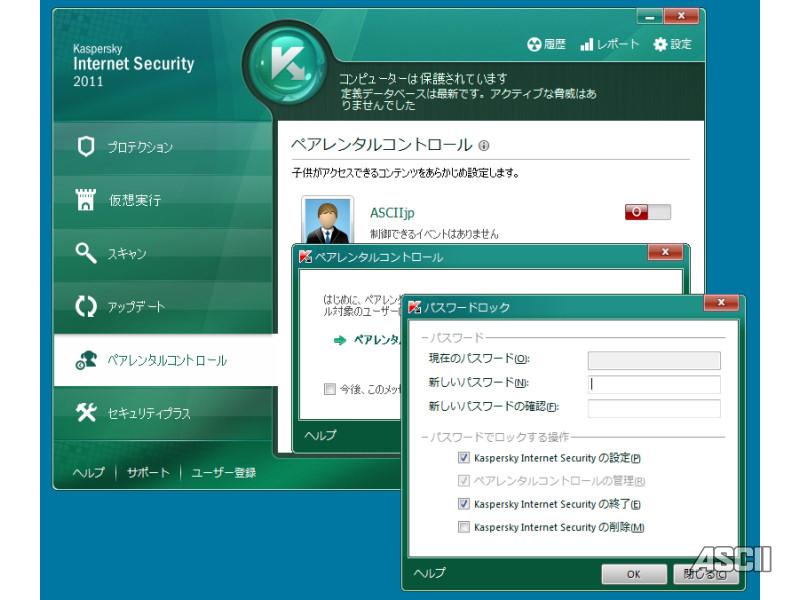This screenshot has width=800, height=600.
Task: Click the コンピューターは保護されています status text
Action: [x=423, y=79]
